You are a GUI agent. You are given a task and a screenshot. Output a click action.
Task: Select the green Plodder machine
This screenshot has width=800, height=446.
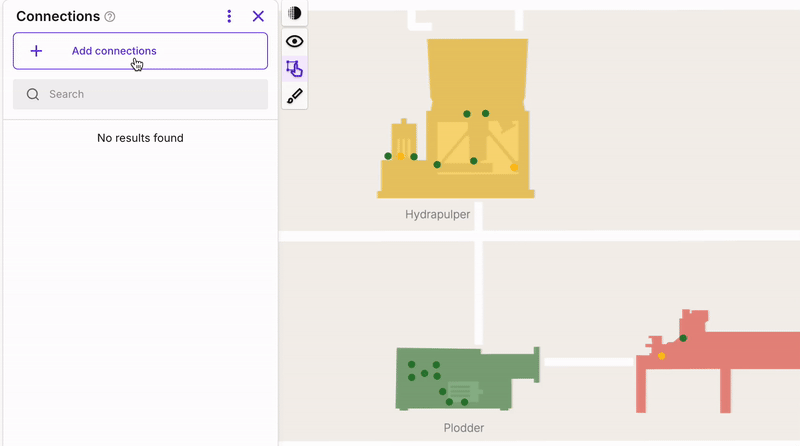467,379
